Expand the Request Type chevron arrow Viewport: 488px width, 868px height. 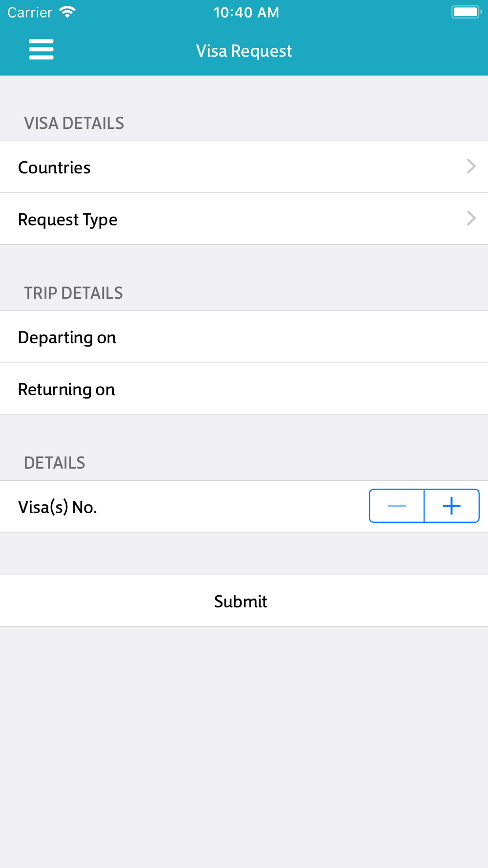pos(471,218)
